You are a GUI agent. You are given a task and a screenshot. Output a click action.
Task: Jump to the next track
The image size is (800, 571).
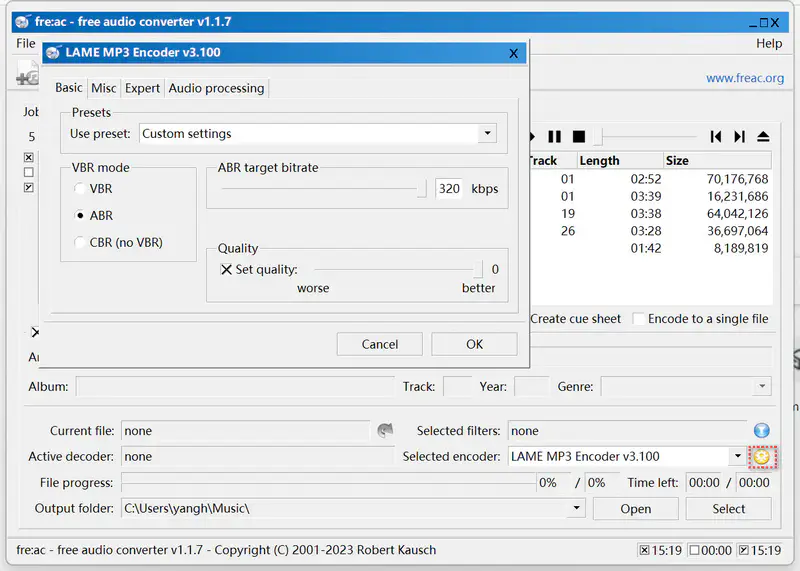pos(739,137)
